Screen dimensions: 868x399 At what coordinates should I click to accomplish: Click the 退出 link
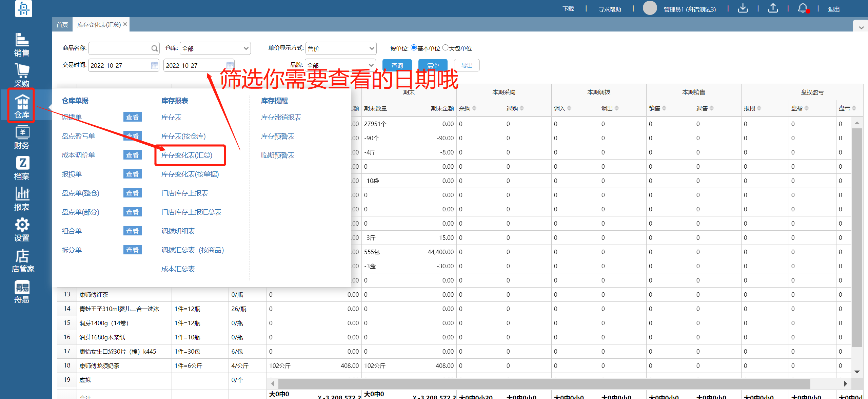point(834,9)
